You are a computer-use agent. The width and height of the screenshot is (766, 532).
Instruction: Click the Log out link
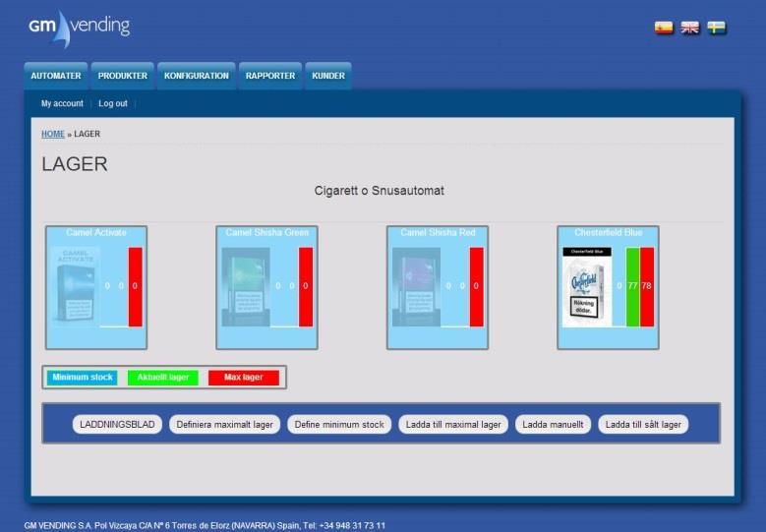pyautogui.click(x=113, y=103)
